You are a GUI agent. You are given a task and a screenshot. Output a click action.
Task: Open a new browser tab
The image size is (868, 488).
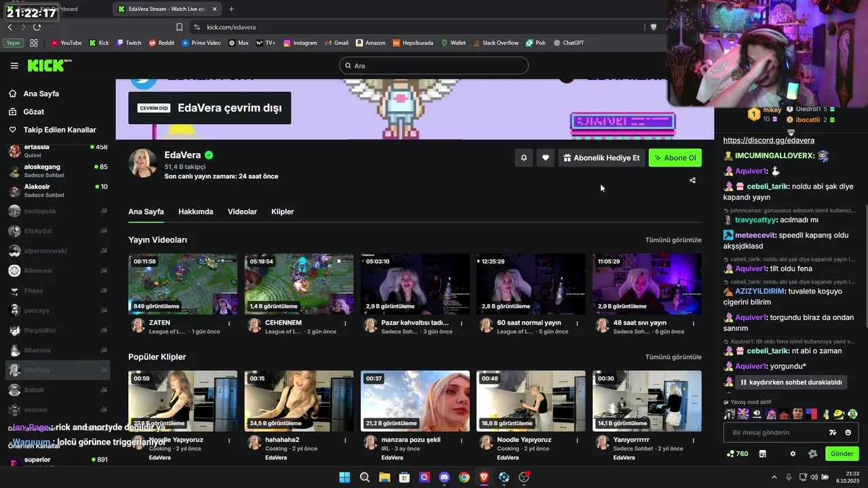[x=231, y=9]
